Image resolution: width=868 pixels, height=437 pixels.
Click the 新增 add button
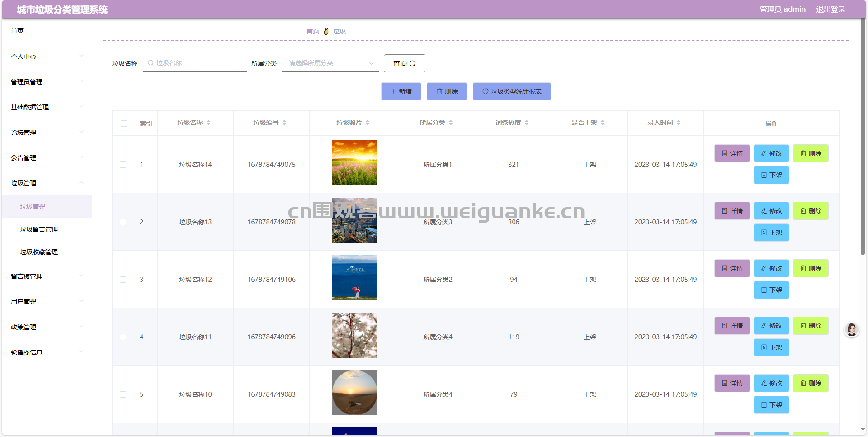click(401, 91)
